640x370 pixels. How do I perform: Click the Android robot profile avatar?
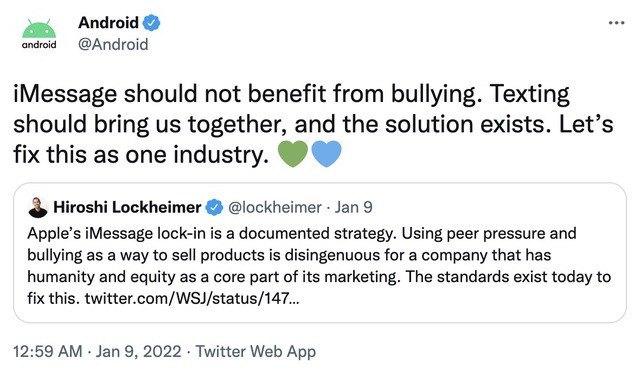point(39,34)
